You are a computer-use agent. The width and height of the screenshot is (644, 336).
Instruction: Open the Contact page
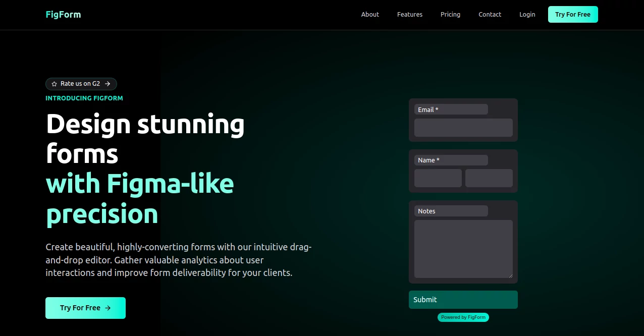tap(490, 14)
